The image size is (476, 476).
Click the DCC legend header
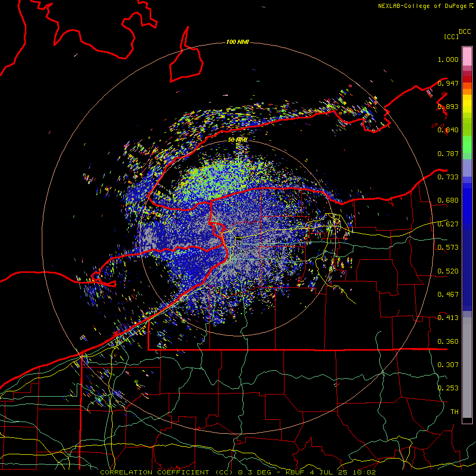[464, 32]
